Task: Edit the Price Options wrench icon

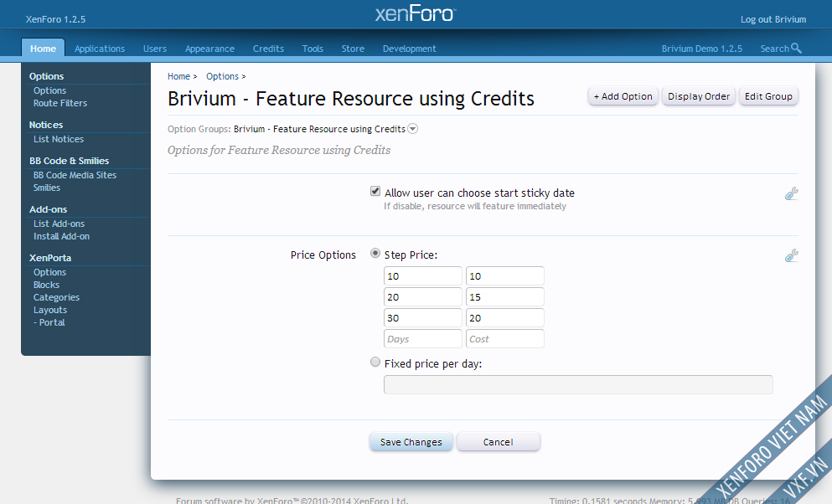Action: (x=791, y=255)
